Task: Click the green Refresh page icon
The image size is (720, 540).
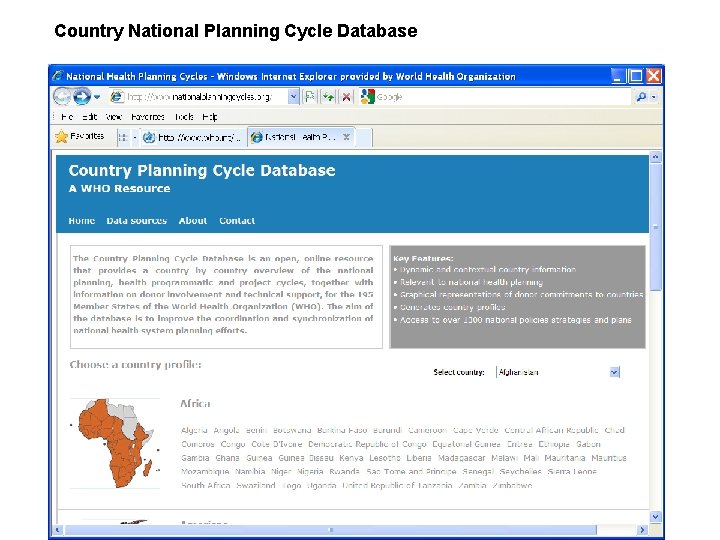Action: 328,97
